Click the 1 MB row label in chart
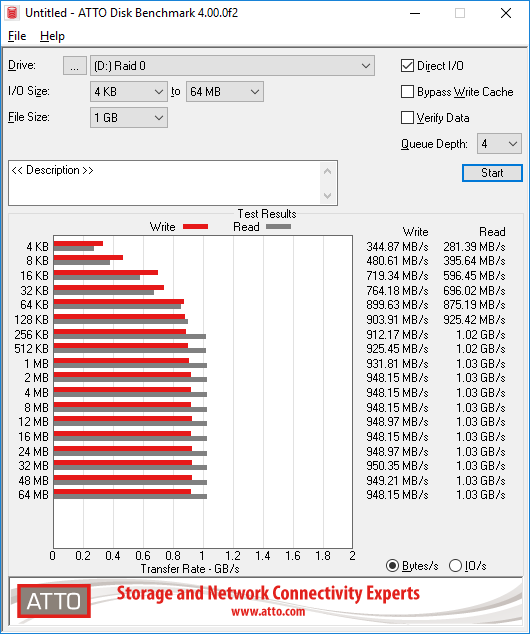The height and width of the screenshot is (634, 530). [36, 363]
